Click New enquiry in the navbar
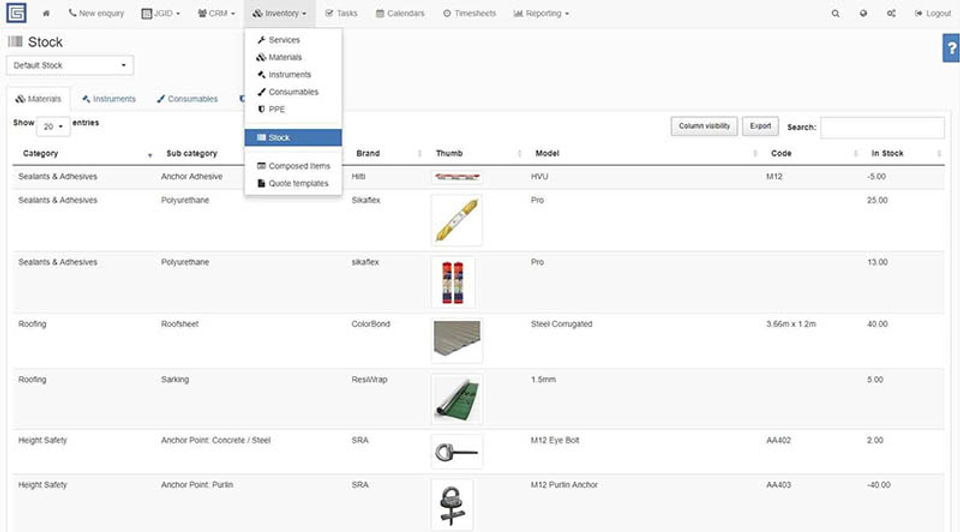 96,13
